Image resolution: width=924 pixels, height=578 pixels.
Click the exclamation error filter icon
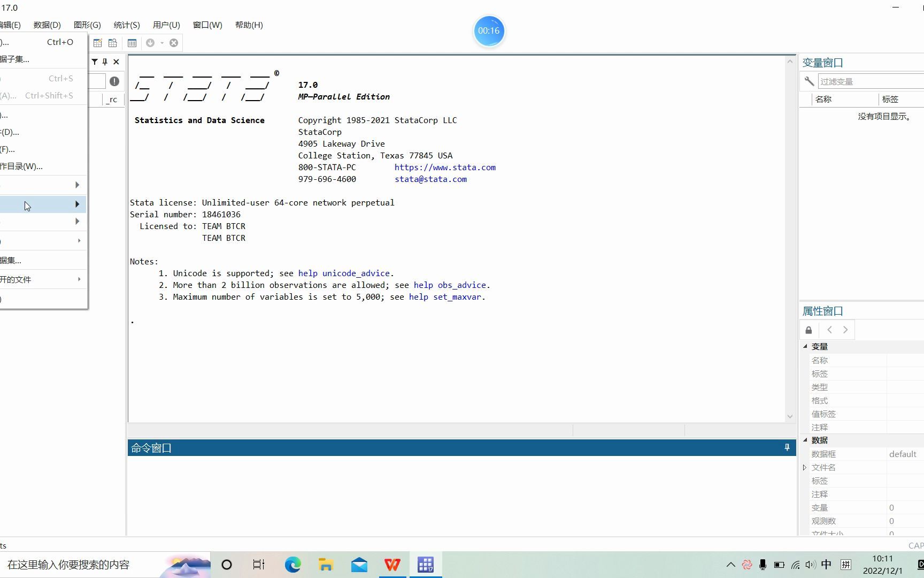click(x=114, y=81)
